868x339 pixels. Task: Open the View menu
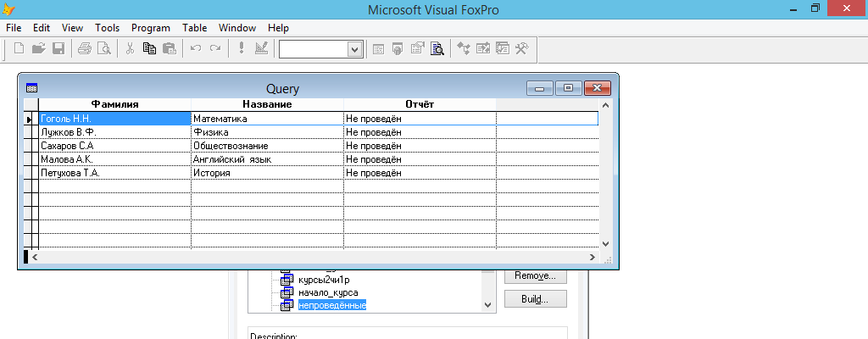(72, 28)
